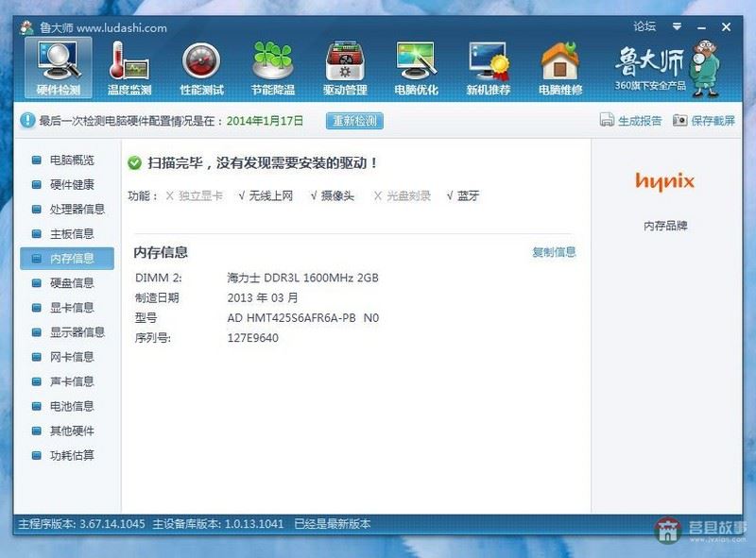Screen dimensions: 756x558
Task: Click the 主设备库版本 1.0.13.1041 status text
Action: (218, 524)
